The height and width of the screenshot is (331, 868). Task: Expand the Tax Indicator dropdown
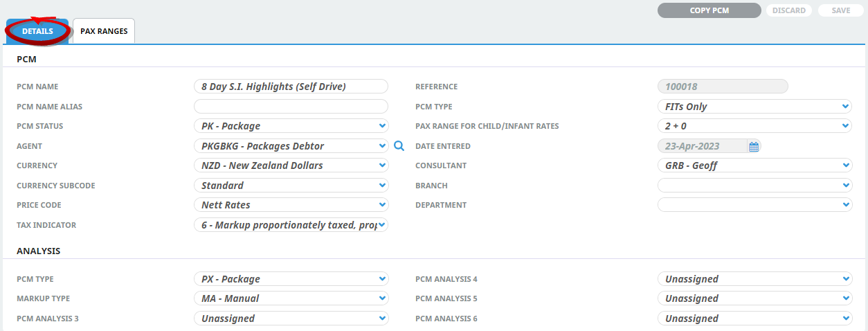click(291, 225)
